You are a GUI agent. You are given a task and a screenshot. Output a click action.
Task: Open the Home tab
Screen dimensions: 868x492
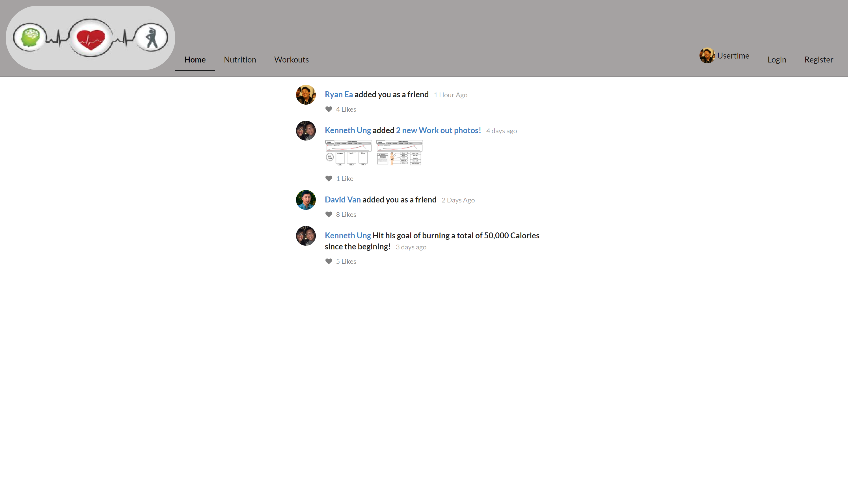click(195, 59)
